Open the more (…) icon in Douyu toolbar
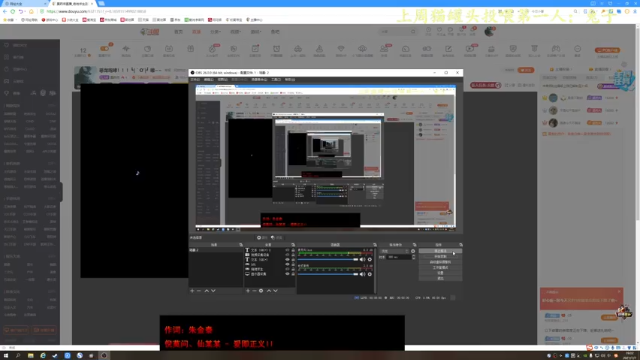This screenshot has width=640, height=360. pyautogui.click(x=577, y=49)
